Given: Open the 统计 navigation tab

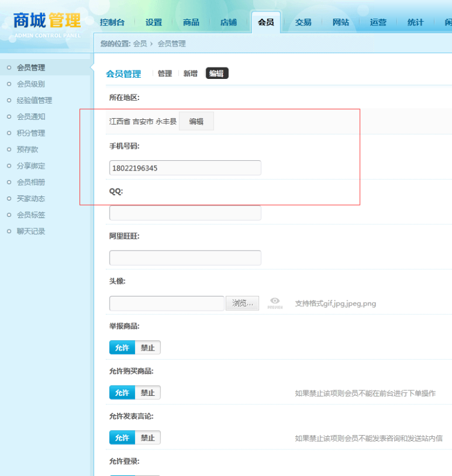Looking at the screenshot, I should tap(415, 22).
